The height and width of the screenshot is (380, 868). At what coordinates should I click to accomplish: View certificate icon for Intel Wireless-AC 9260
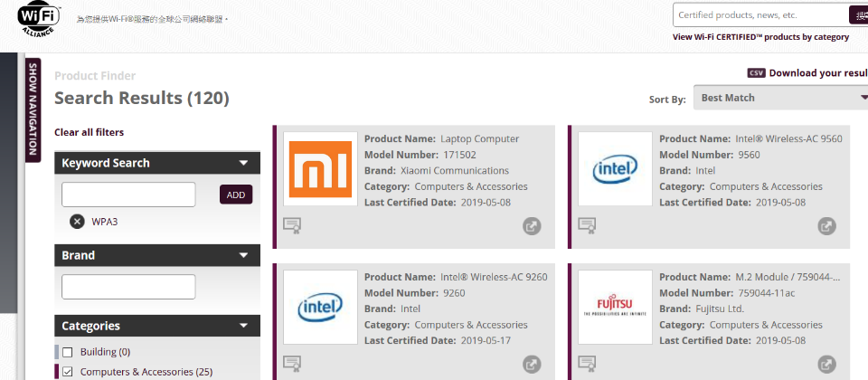tap(292, 364)
